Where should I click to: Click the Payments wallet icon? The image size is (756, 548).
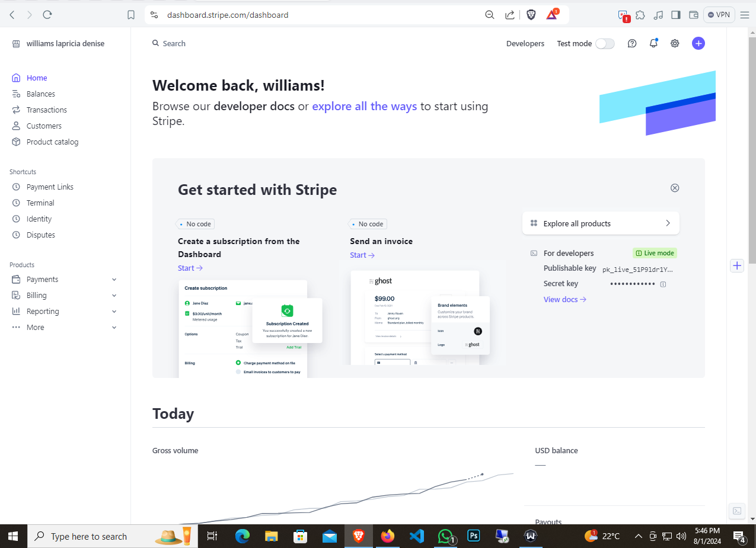tap(16, 279)
